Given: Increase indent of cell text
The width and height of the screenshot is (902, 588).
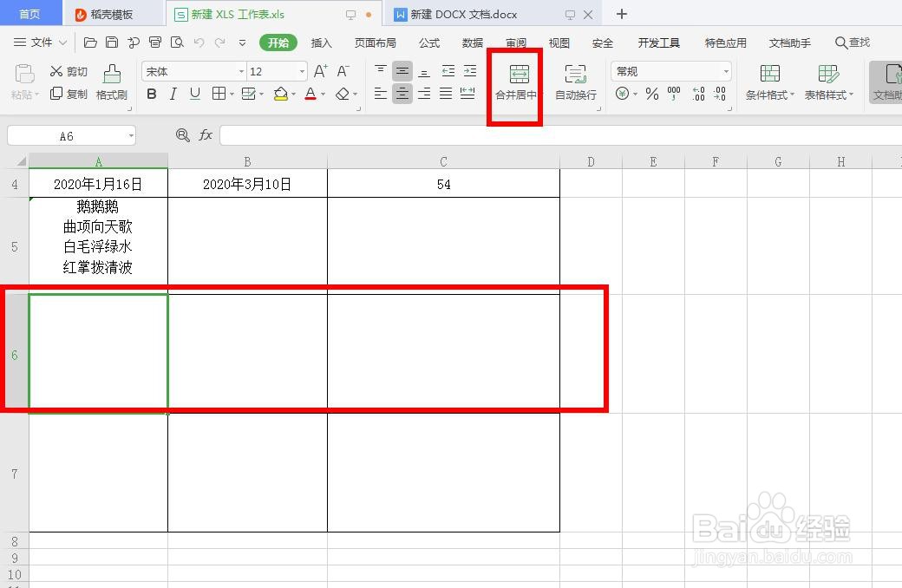Looking at the screenshot, I should pos(470,71).
